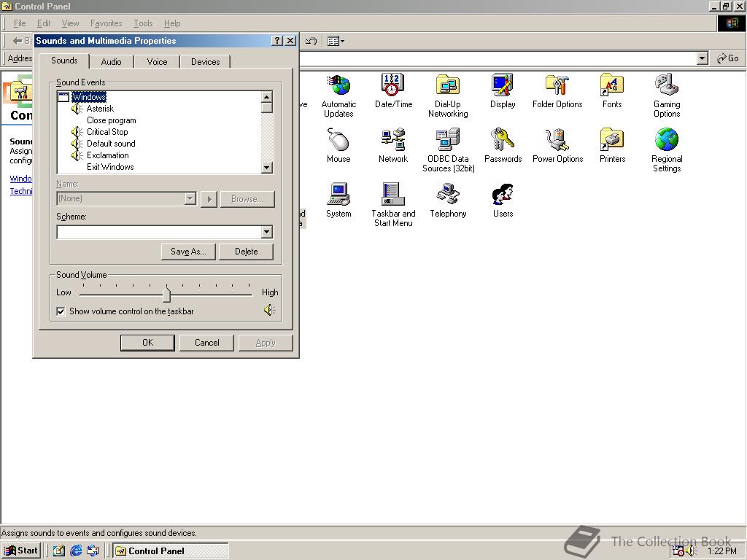
Task: Select the Asterisk sound event
Action: tap(100, 109)
